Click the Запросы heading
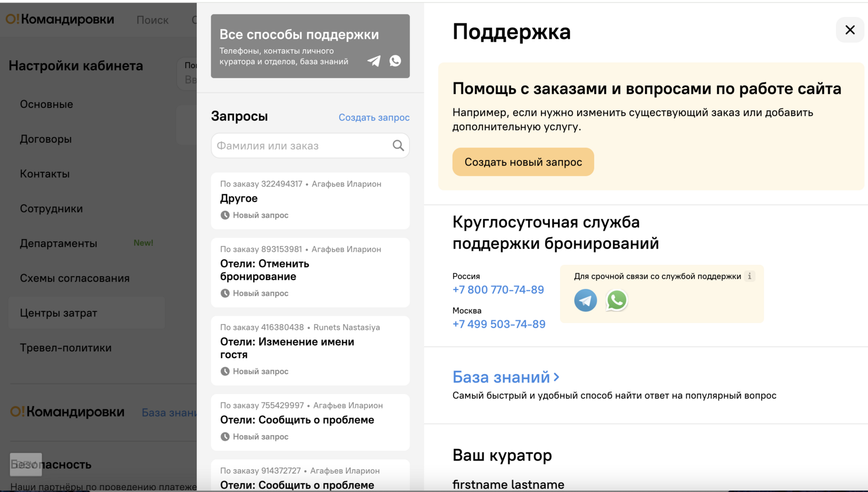 (x=239, y=116)
